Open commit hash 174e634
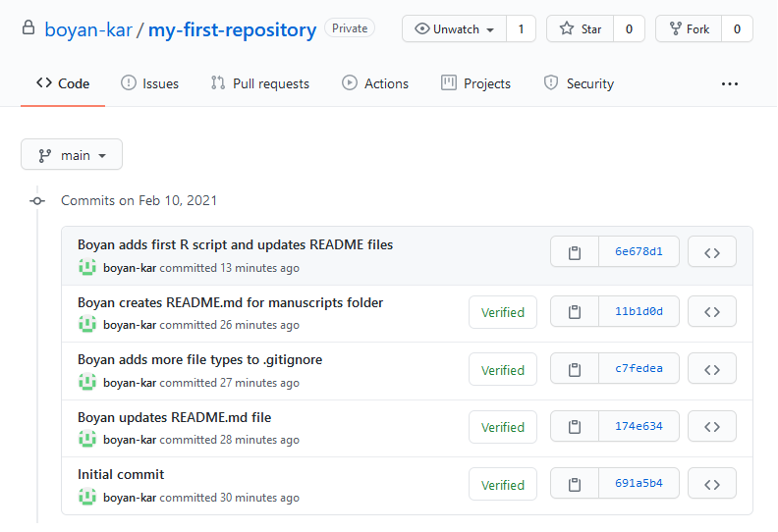 (x=639, y=426)
